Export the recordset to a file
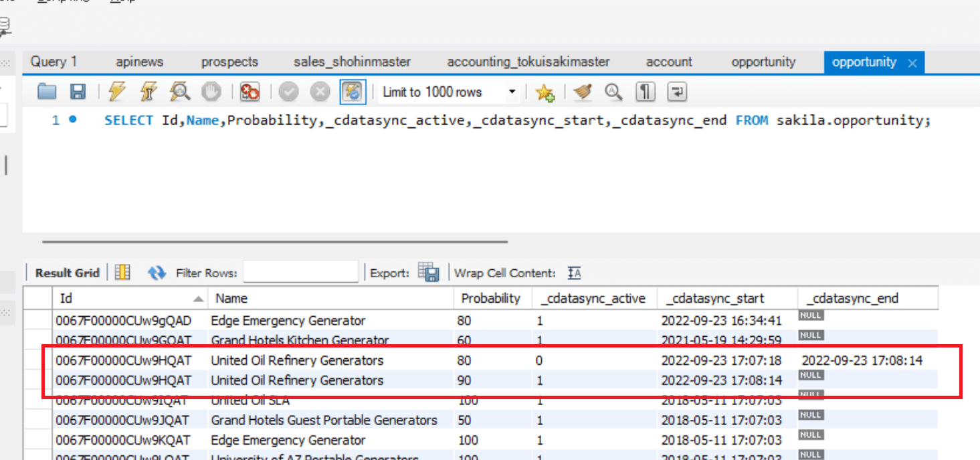Screen dimensions: 980x460 [428, 273]
